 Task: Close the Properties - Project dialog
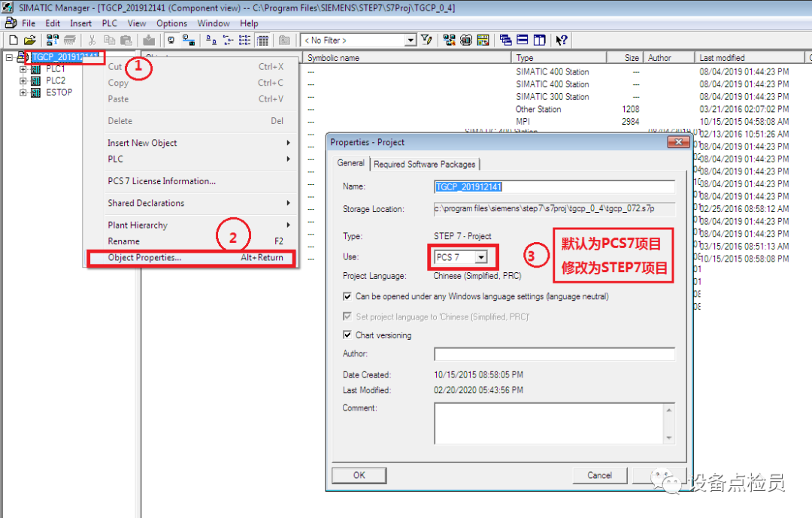click(x=678, y=142)
